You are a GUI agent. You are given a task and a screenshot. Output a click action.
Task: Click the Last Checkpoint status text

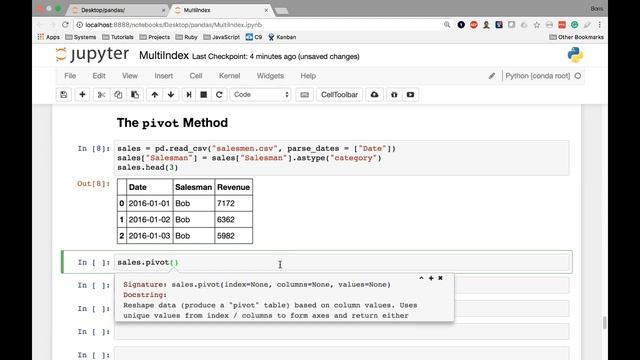[276, 57]
